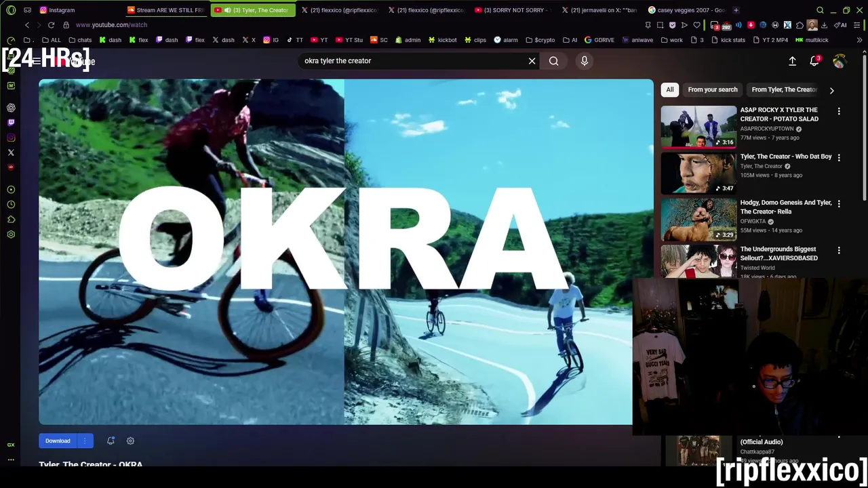Open the Who Dat Boy video thumbnail
Viewport: 868px width, 488px height.
click(x=698, y=173)
